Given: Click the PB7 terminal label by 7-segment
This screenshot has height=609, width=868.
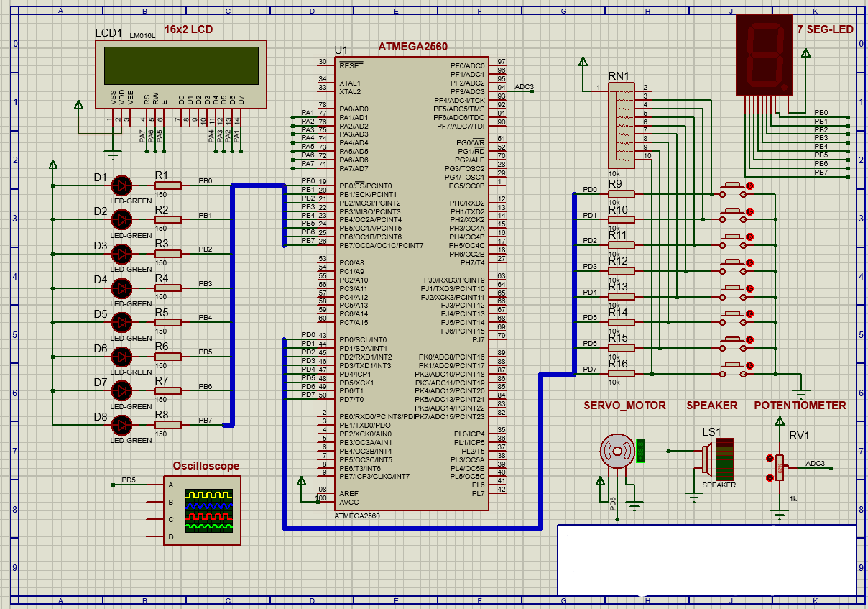Looking at the screenshot, I should coord(821,173).
